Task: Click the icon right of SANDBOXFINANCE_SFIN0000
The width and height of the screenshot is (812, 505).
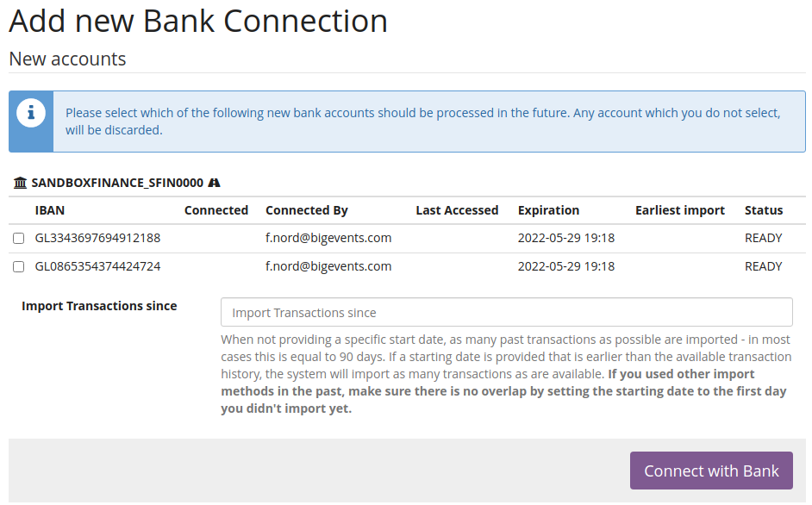Action: point(215,183)
